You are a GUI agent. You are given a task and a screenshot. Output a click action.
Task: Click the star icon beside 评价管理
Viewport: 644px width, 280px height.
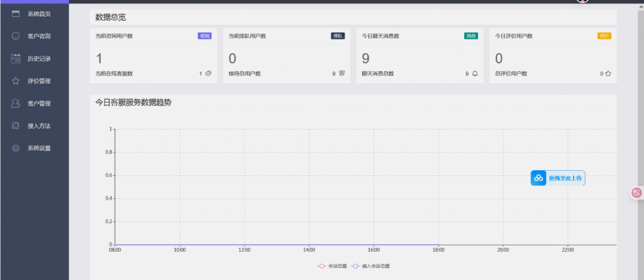click(16, 81)
